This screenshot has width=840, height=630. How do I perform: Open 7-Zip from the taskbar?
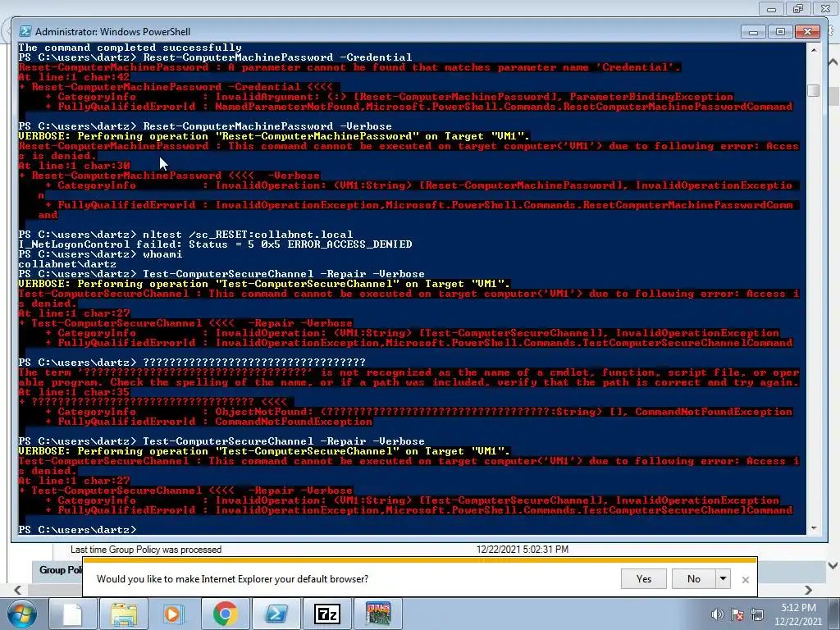click(326, 614)
